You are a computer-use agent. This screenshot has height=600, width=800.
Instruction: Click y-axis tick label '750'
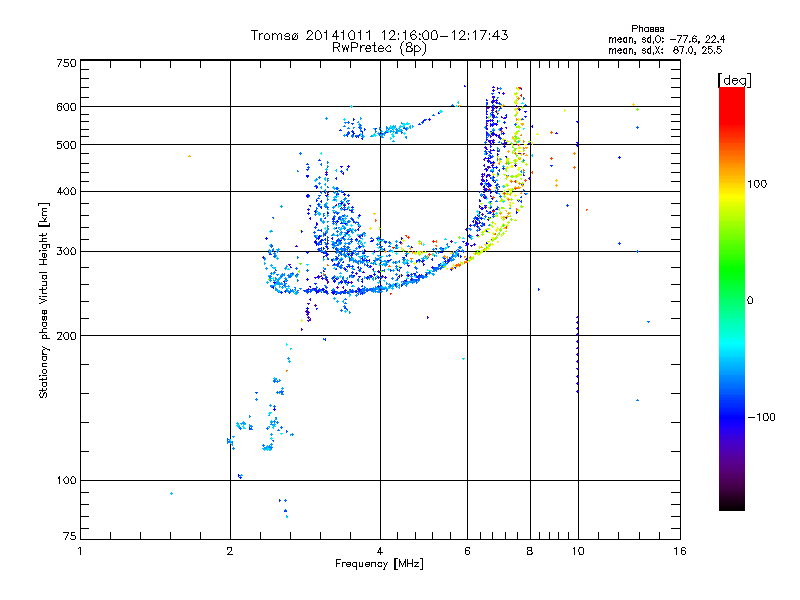pos(66,64)
